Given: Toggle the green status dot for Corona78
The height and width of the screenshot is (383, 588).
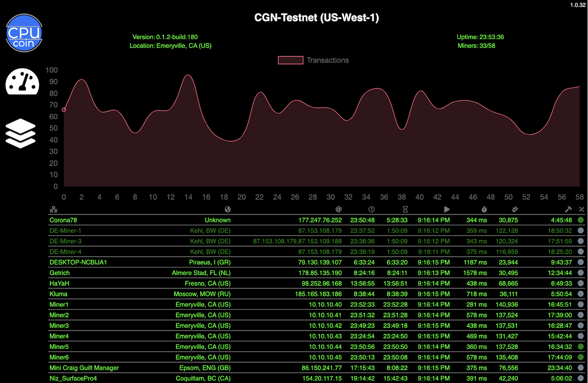Looking at the screenshot, I should click(x=581, y=220).
